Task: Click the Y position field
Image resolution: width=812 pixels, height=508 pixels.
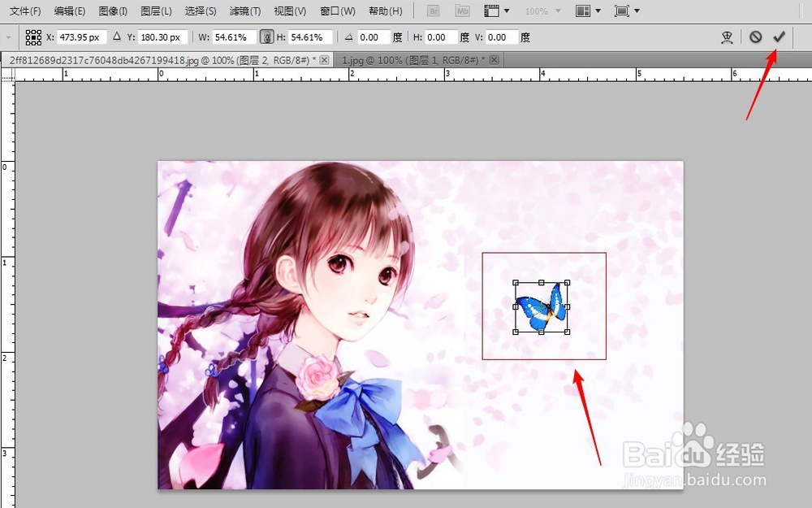Action: (x=162, y=37)
